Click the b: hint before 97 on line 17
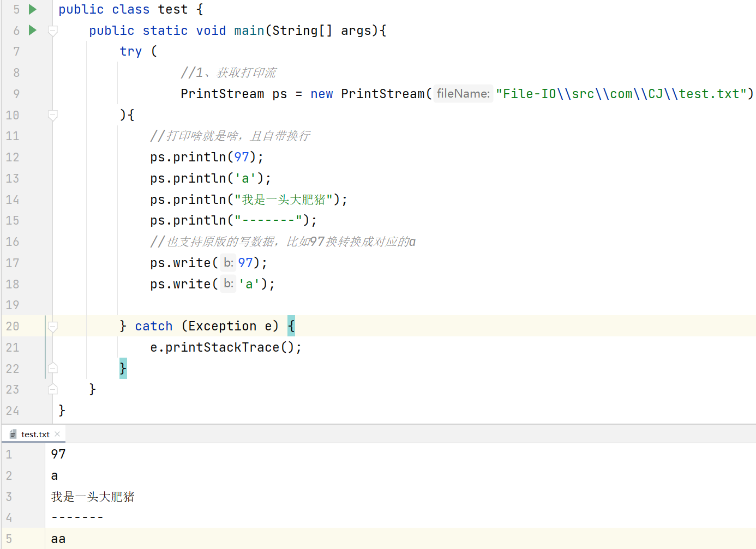The image size is (756, 549). (x=229, y=263)
